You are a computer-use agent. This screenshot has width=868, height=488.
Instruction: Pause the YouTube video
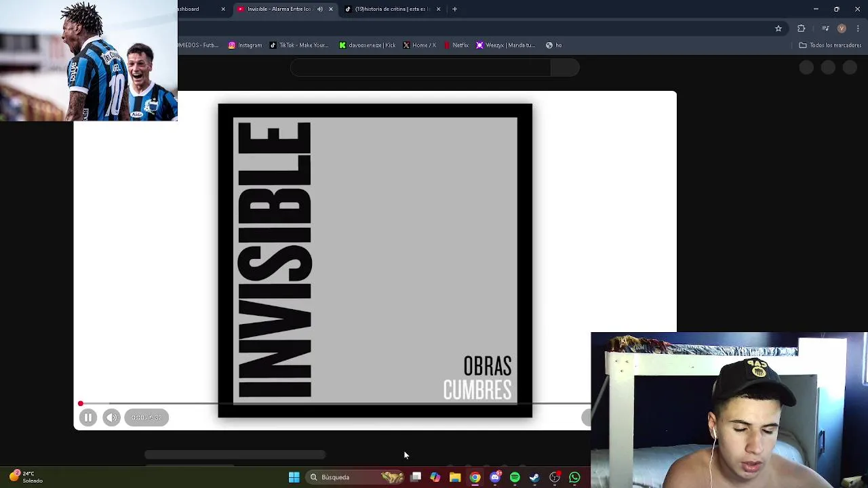(x=87, y=418)
